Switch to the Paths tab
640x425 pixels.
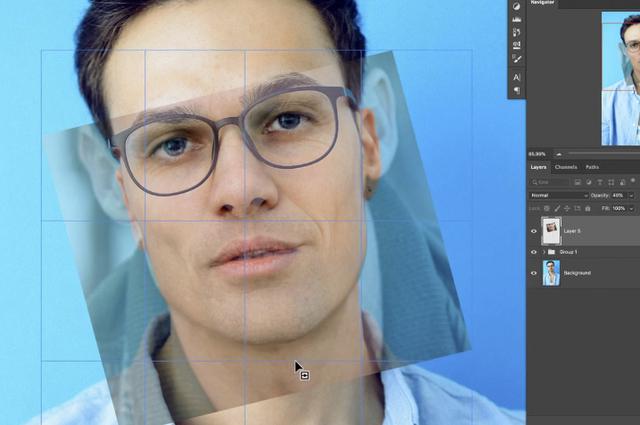click(x=592, y=167)
